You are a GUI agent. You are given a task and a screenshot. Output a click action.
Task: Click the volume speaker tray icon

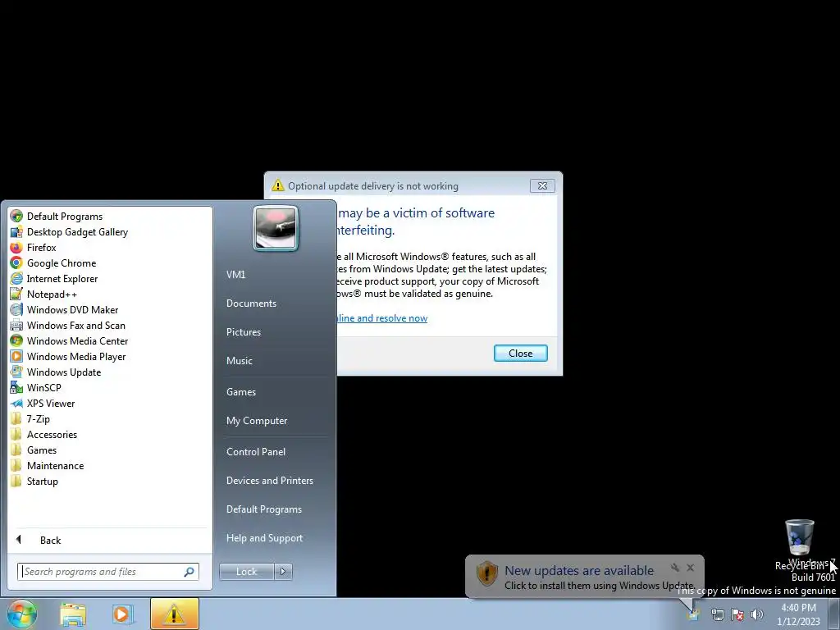[x=756, y=614]
